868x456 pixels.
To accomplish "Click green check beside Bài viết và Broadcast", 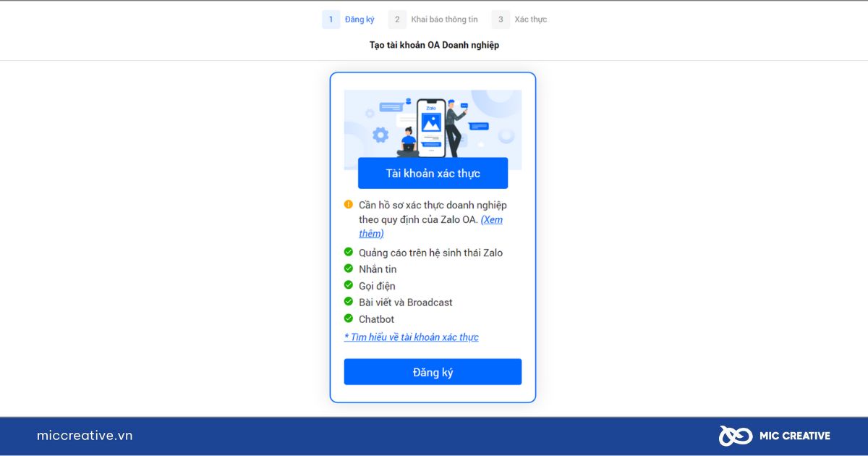I will 349,301.
